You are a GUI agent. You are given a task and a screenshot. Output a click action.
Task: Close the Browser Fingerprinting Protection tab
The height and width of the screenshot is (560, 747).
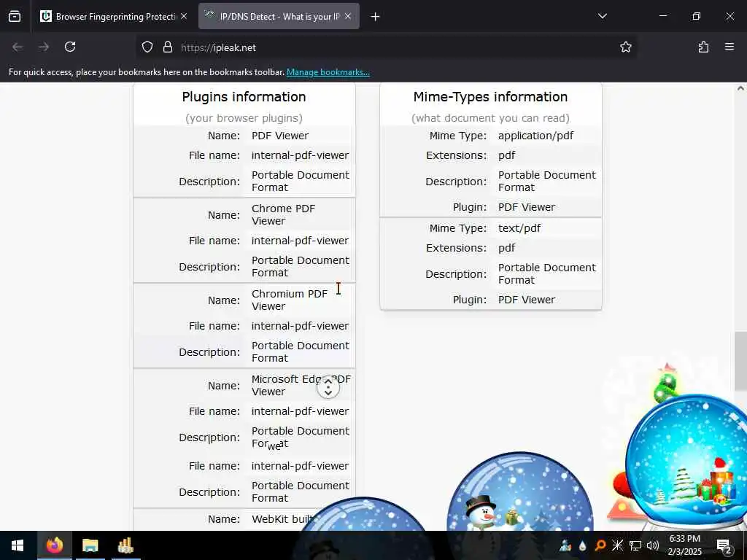(184, 16)
